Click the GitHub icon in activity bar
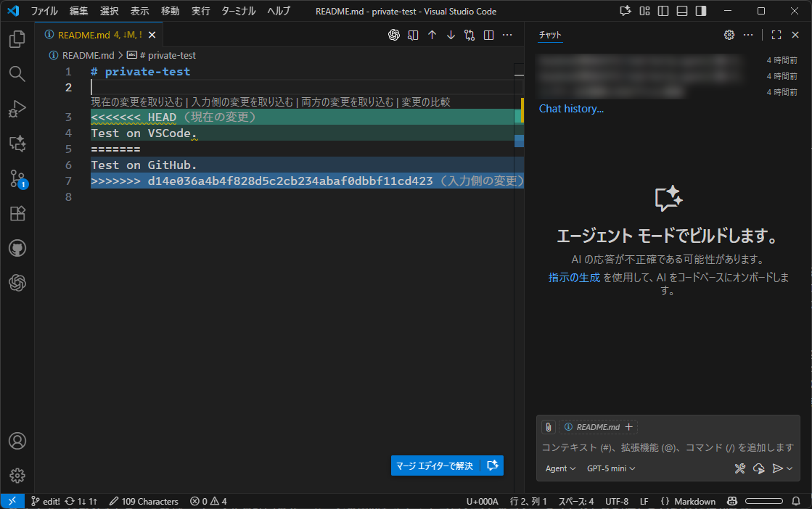The image size is (812, 509). pyautogui.click(x=17, y=249)
